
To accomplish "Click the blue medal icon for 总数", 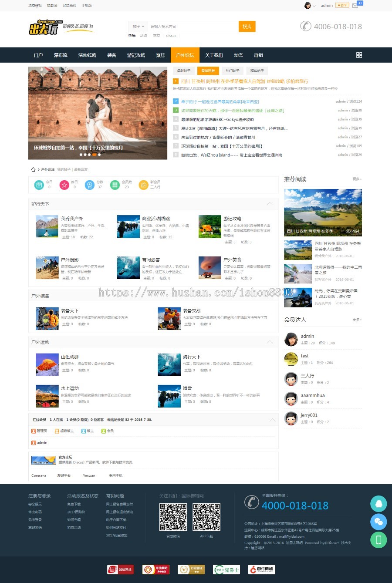I will pos(90,185).
